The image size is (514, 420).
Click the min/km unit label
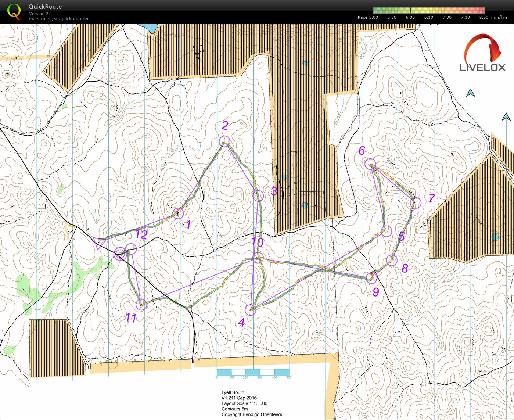pyautogui.click(x=499, y=17)
